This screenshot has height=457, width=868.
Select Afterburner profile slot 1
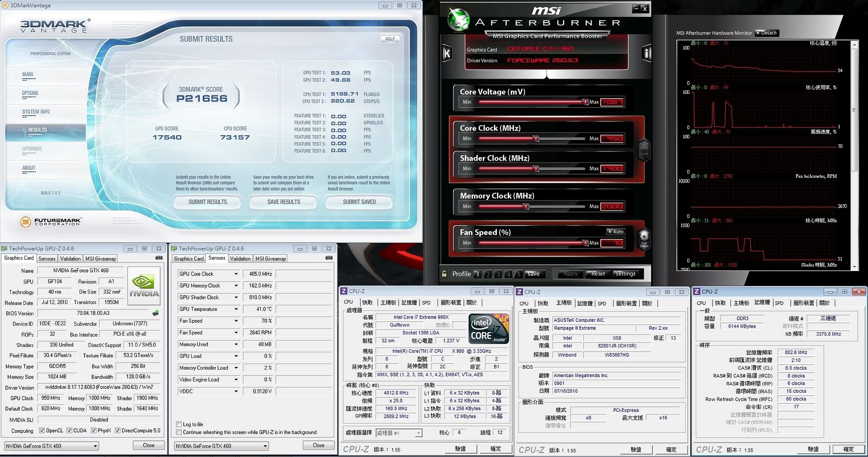(477, 274)
